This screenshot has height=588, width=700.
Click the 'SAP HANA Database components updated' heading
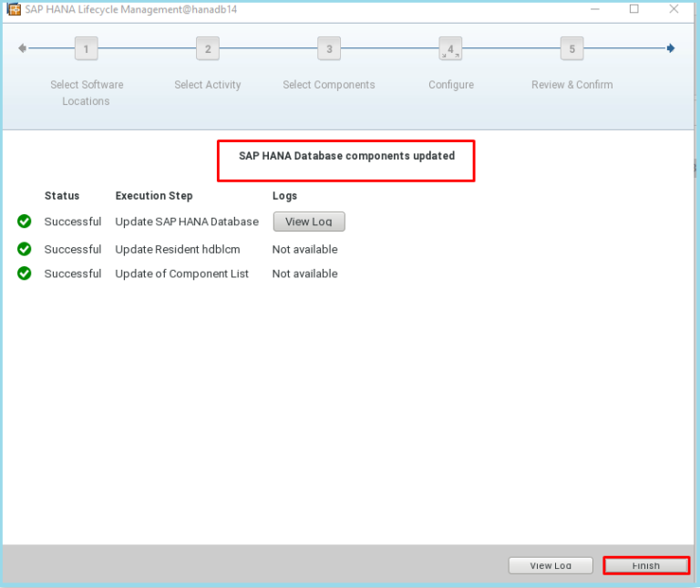point(346,156)
